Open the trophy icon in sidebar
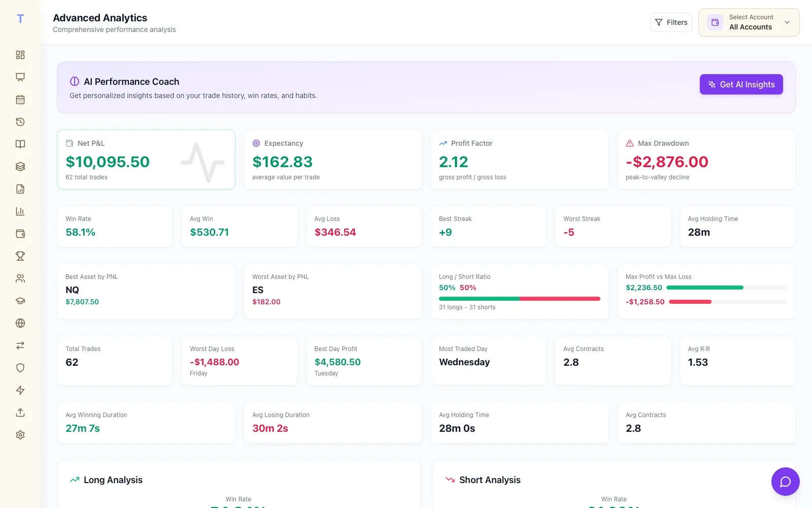This screenshot has width=812, height=508. [x=20, y=256]
